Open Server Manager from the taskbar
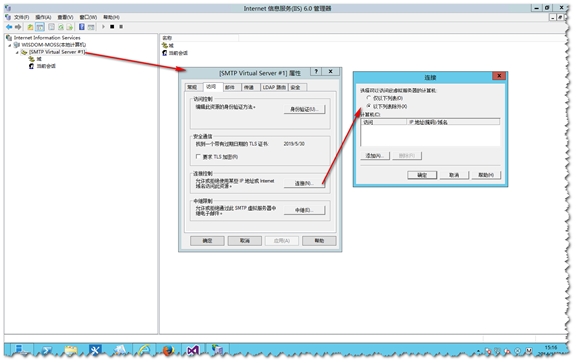 pos(21,350)
